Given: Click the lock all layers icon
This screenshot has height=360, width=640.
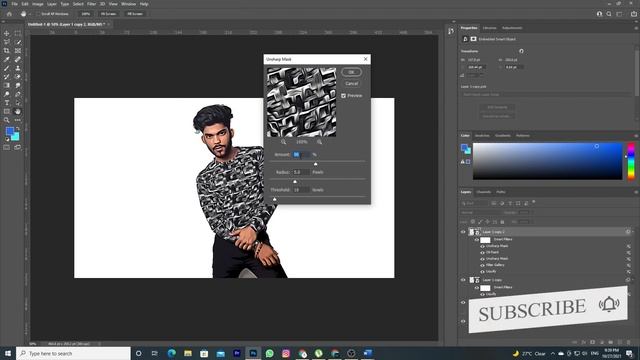Looking at the screenshot, I should tap(502, 222).
